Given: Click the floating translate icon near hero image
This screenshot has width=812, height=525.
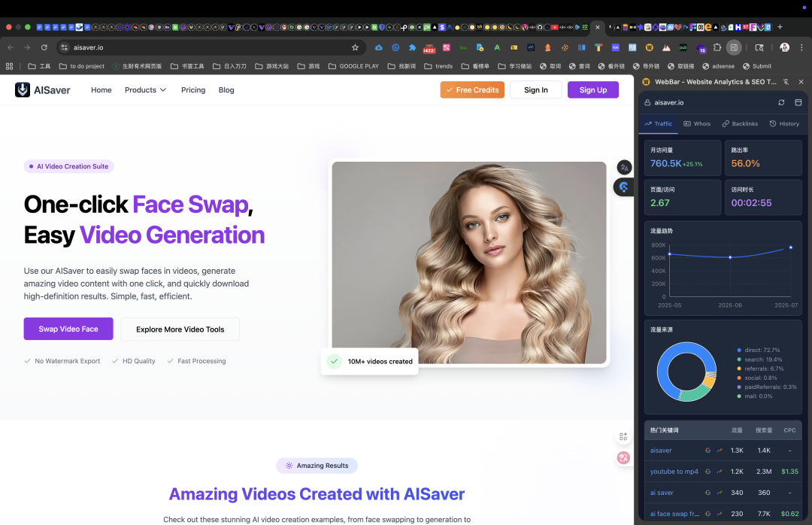Looking at the screenshot, I should click(625, 168).
